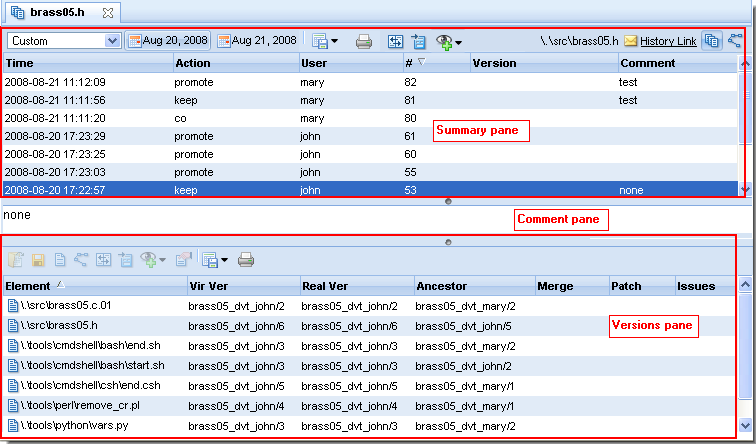Toggle the show-versions pane icon at top right

[x=711, y=41]
